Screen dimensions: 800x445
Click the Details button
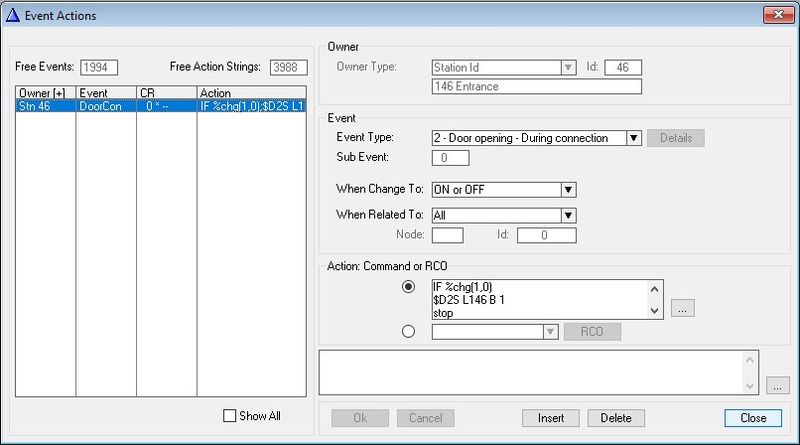[676, 138]
